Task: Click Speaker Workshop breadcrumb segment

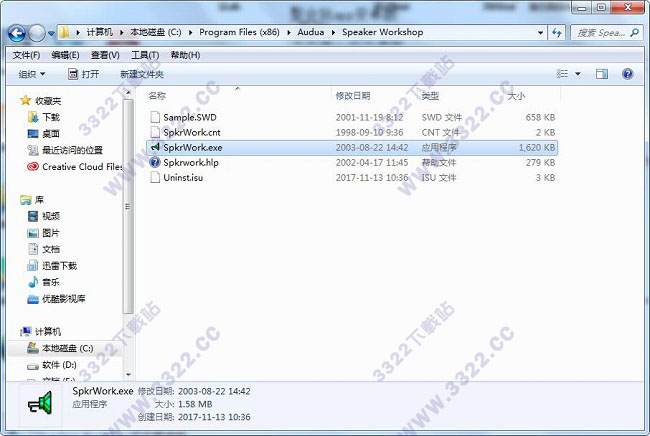Action: click(x=383, y=32)
